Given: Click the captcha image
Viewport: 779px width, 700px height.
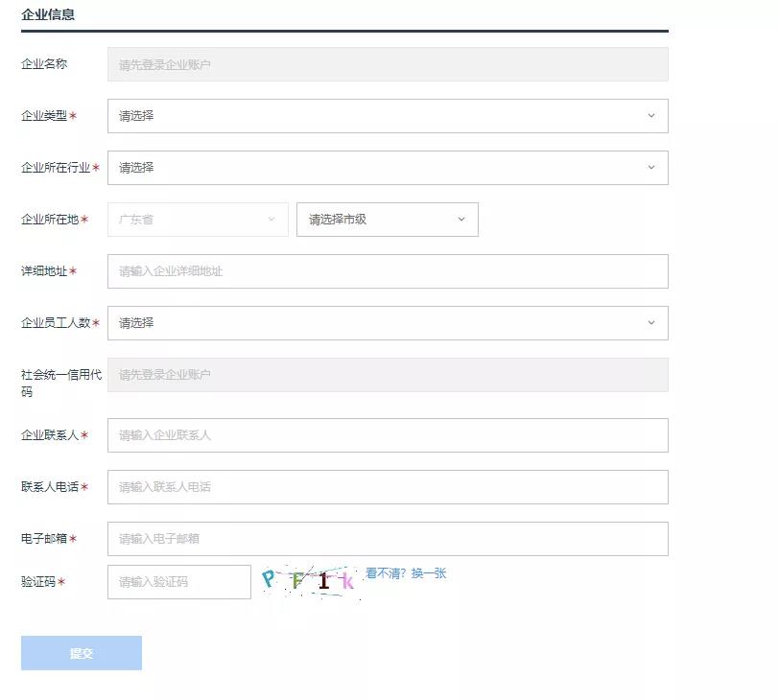Looking at the screenshot, I should coord(311,581).
